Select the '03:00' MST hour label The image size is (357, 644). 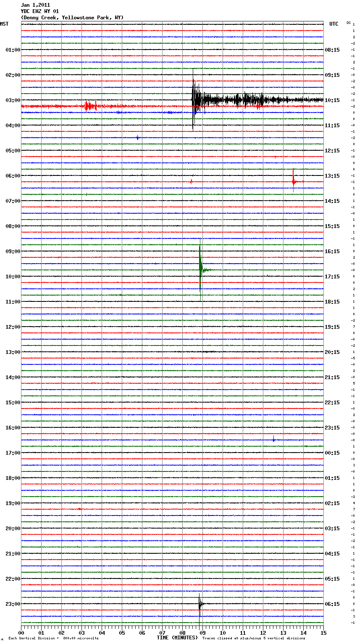pyautogui.click(x=13, y=100)
